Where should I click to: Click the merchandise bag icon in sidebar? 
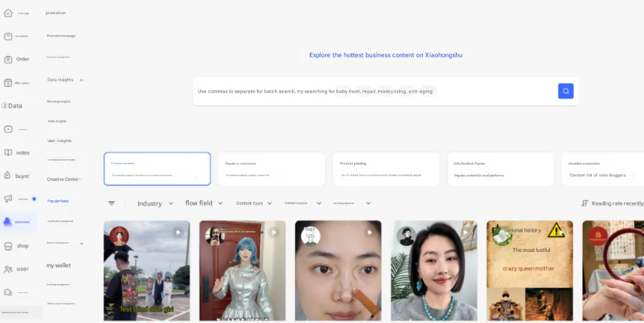point(7,36)
